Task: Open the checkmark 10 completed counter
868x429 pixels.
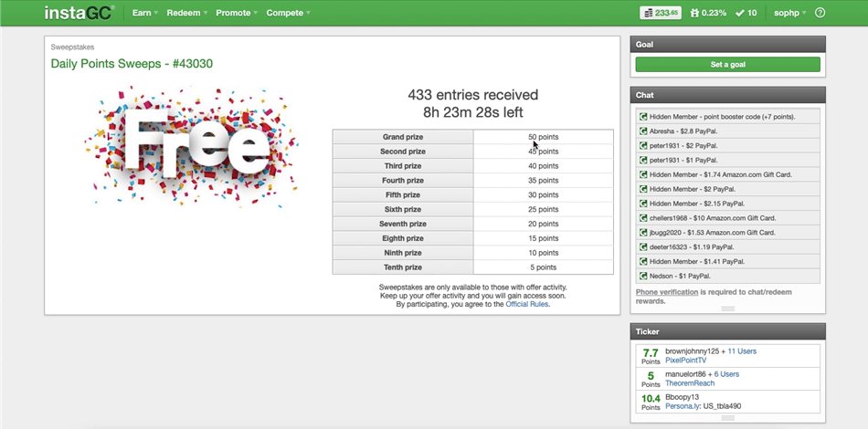Action: click(746, 13)
